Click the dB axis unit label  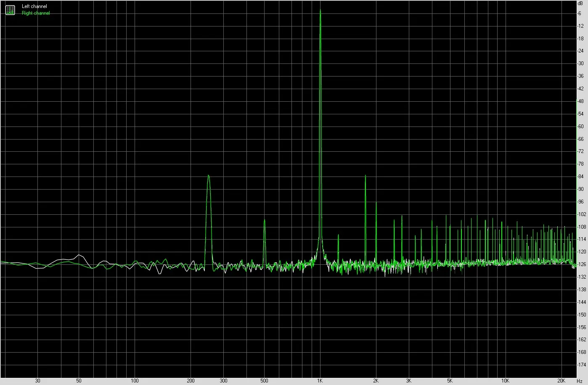coord(580,3)
